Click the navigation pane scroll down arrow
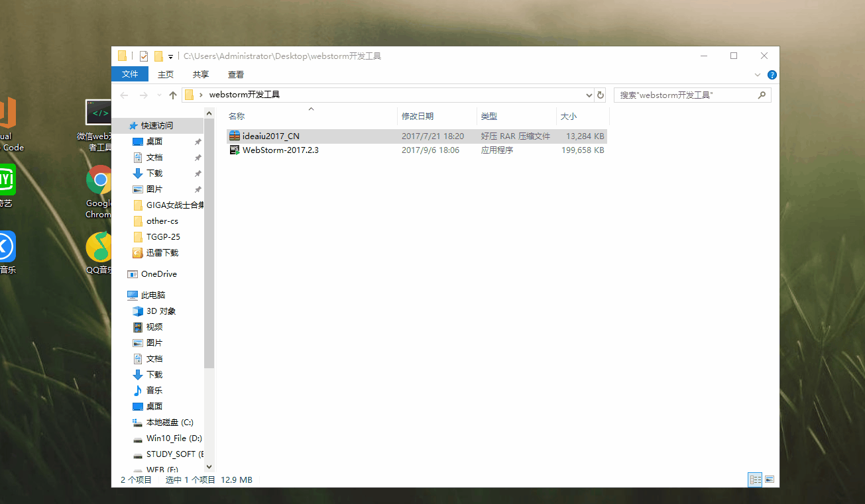The image size is (865, 504). tap(209, 466)
